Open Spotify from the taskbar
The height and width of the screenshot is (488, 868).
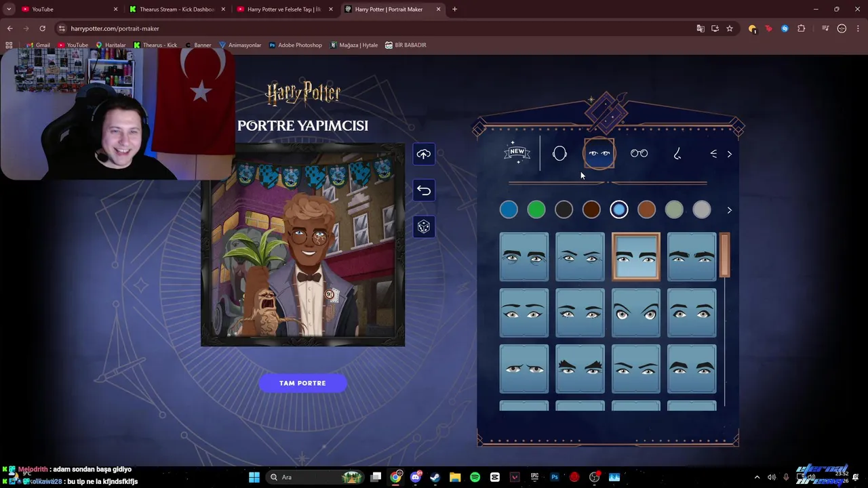pyautogui.click(x=475, y=477)
